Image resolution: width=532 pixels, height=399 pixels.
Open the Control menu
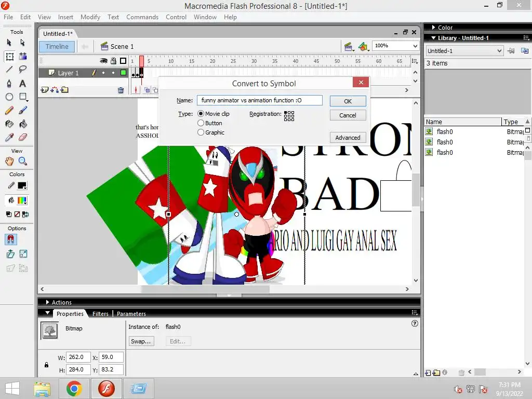tap(176, 17)
